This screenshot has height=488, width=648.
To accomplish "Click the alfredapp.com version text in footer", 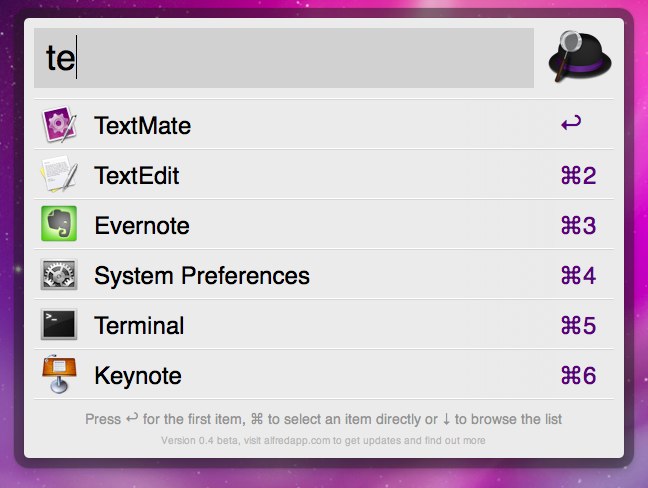I will [323, 440].
